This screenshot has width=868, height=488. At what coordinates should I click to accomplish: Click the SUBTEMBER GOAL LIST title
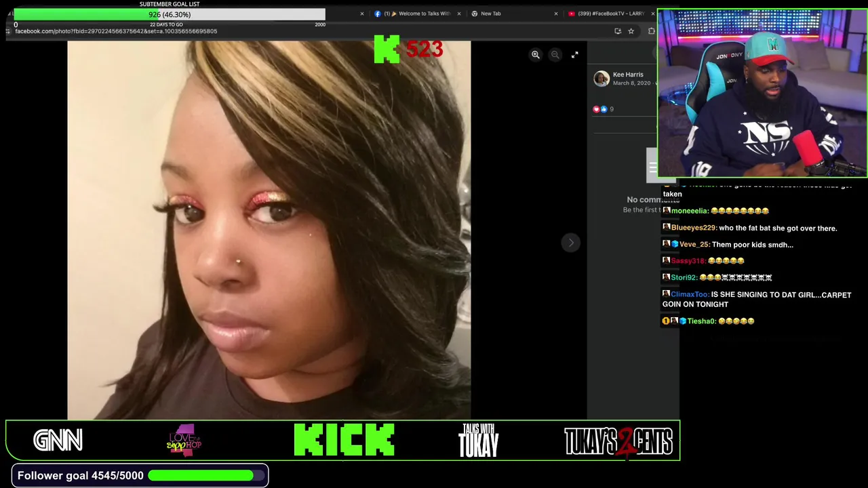pyautogui.click(x=170, y=4)
